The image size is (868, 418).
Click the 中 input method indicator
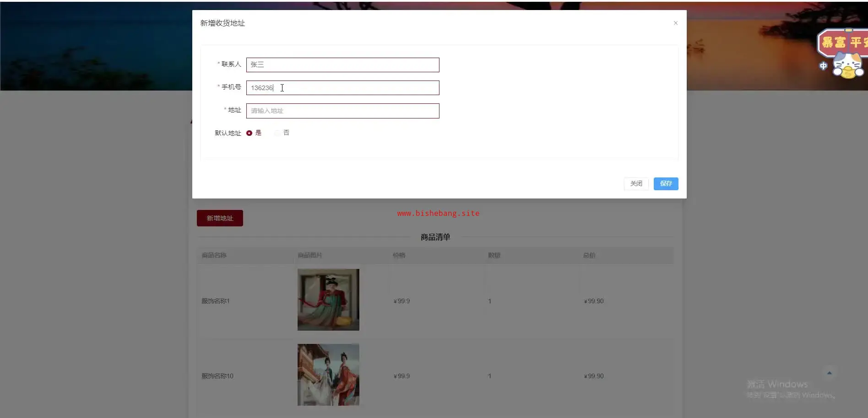coord(823,66)
